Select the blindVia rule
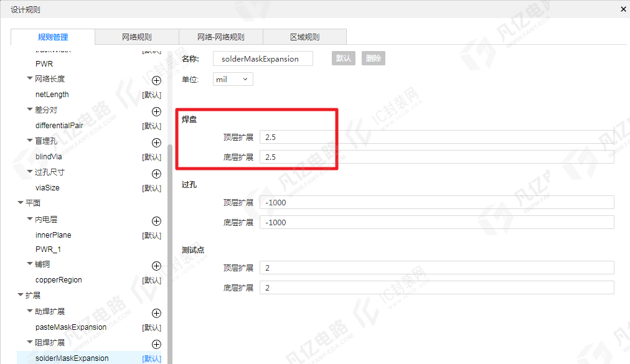 49,157
